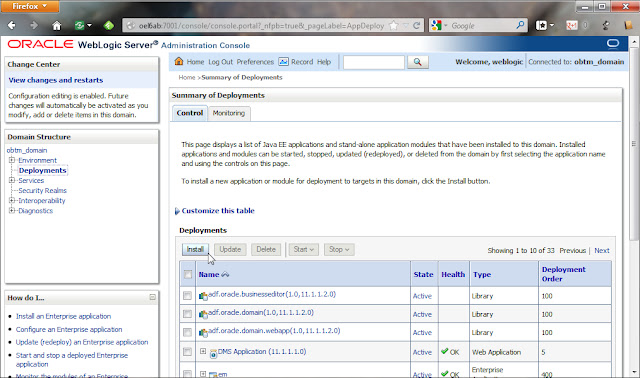Click the browser URL address bar
The width and height of the screenshot is (640, 378).
[x=261, y=26]
